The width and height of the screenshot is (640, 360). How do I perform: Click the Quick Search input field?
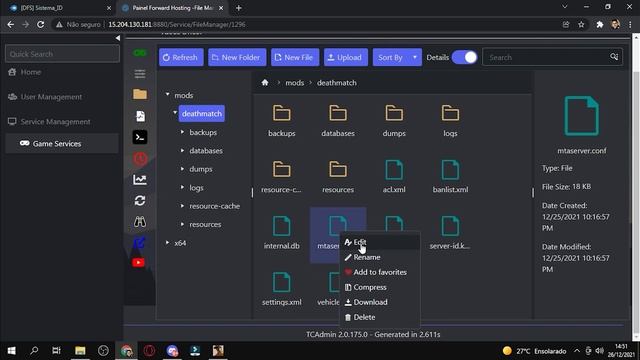click(62, 54)
